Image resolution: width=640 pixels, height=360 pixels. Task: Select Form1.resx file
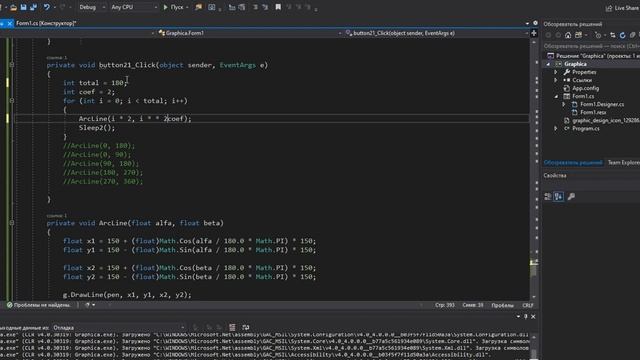[x=593, y=112]
